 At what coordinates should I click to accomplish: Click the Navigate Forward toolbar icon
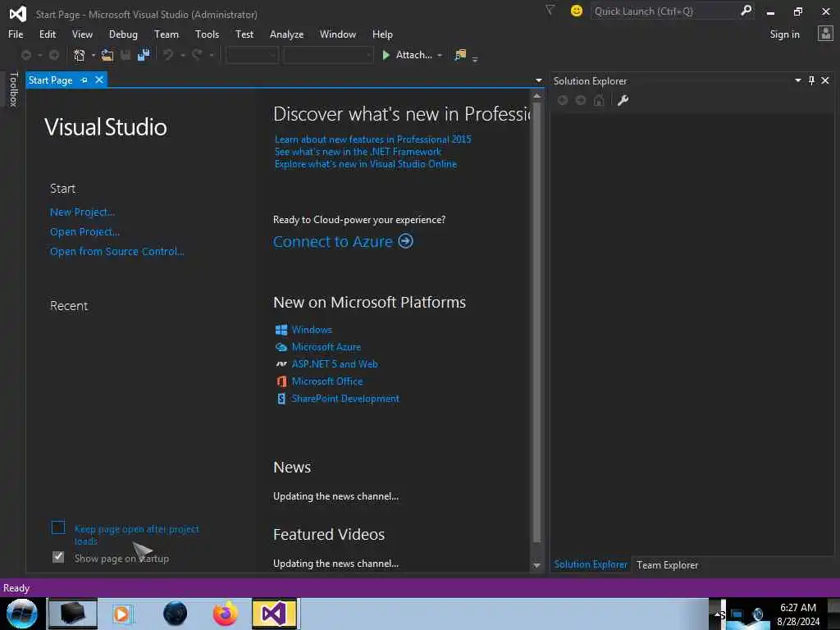[x=54, y=55]
